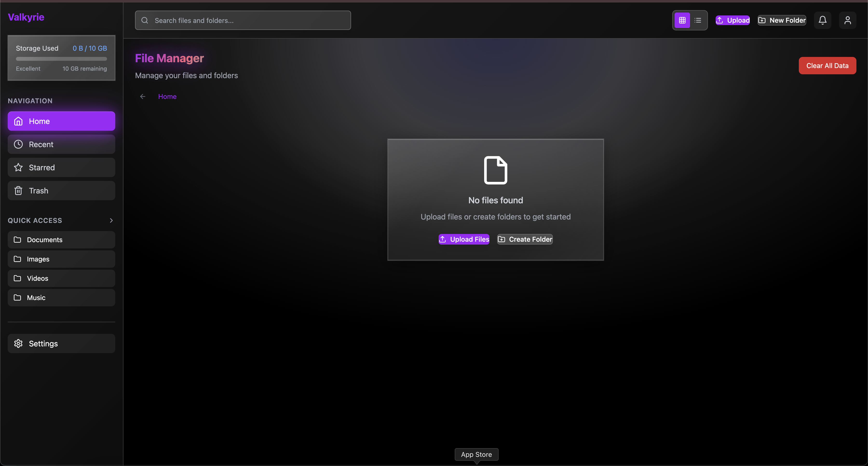Open the Starred files section

pos(61,167)
